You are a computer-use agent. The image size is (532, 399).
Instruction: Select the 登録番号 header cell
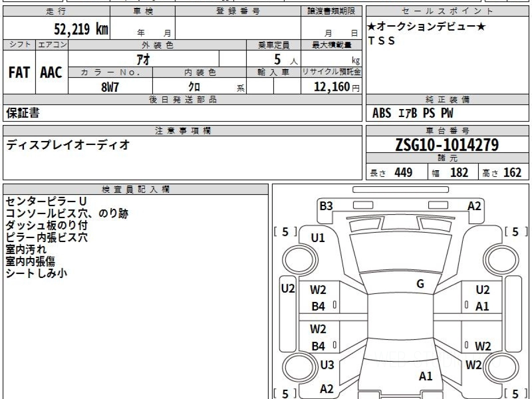click(x=238, y=12)
